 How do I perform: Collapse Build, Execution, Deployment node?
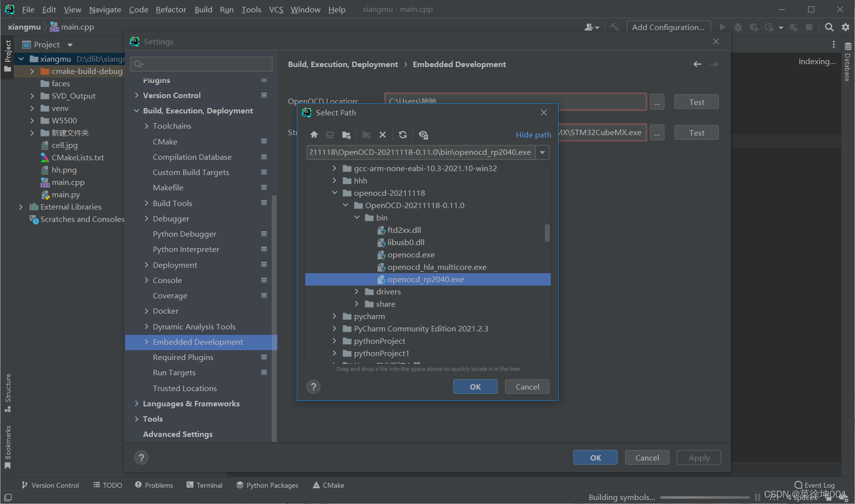click(137, 110)
